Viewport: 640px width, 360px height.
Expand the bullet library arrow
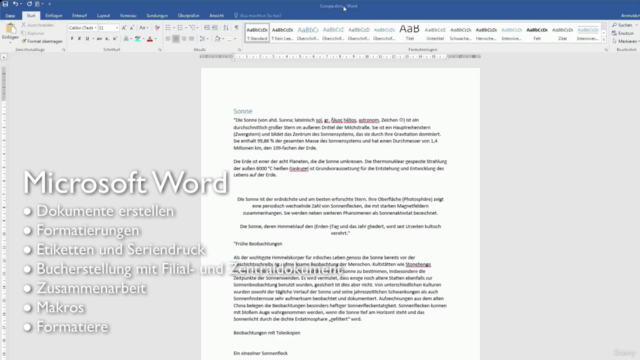(x=173, y=28)
